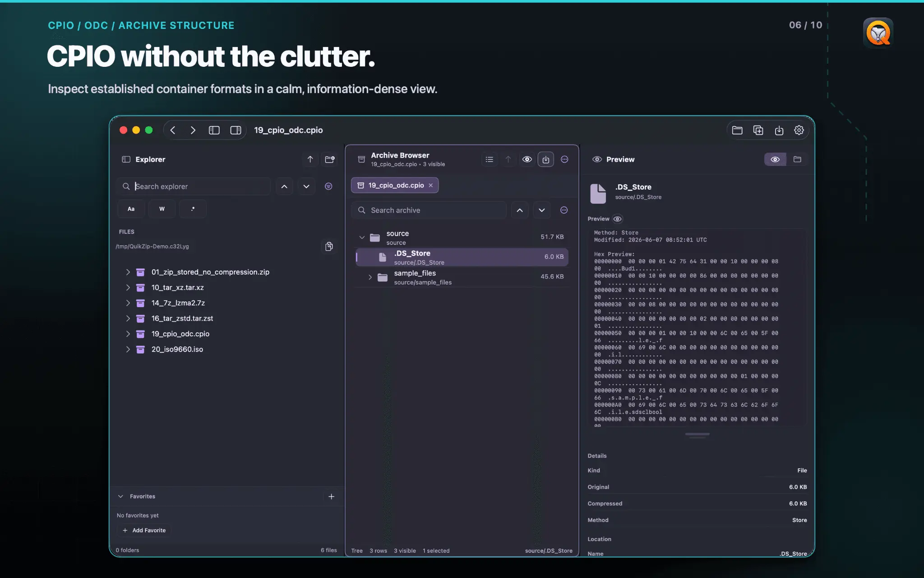
Task: Close the 19_cpio_odc.cpio tab
Action: (430, 185)
